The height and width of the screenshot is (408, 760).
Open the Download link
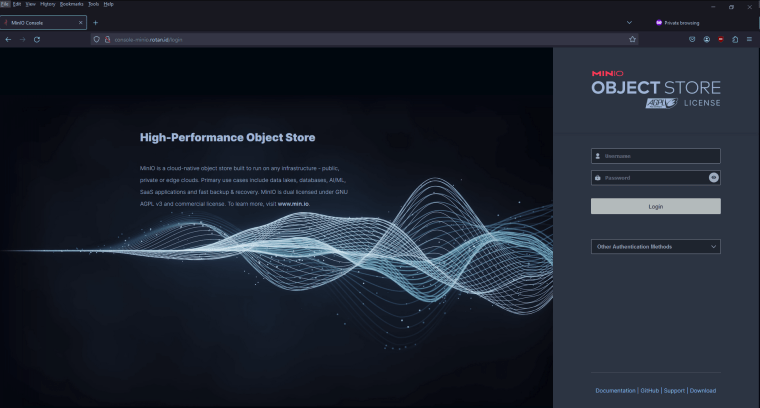coord(703,391)
